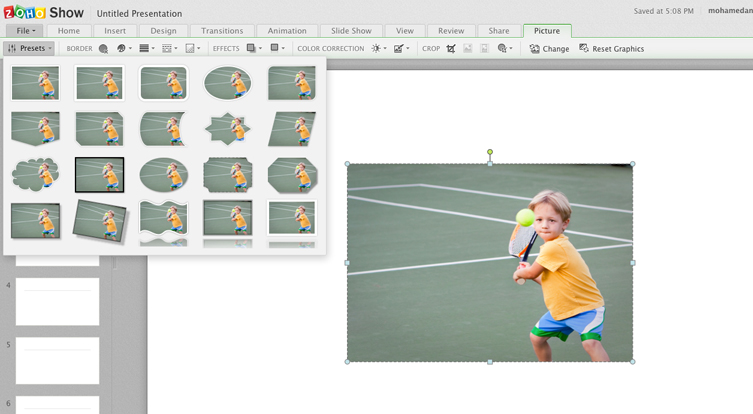Click the Zoho Show logo
The width and height of the screenshot is (753, 414).
pos(42,12)
